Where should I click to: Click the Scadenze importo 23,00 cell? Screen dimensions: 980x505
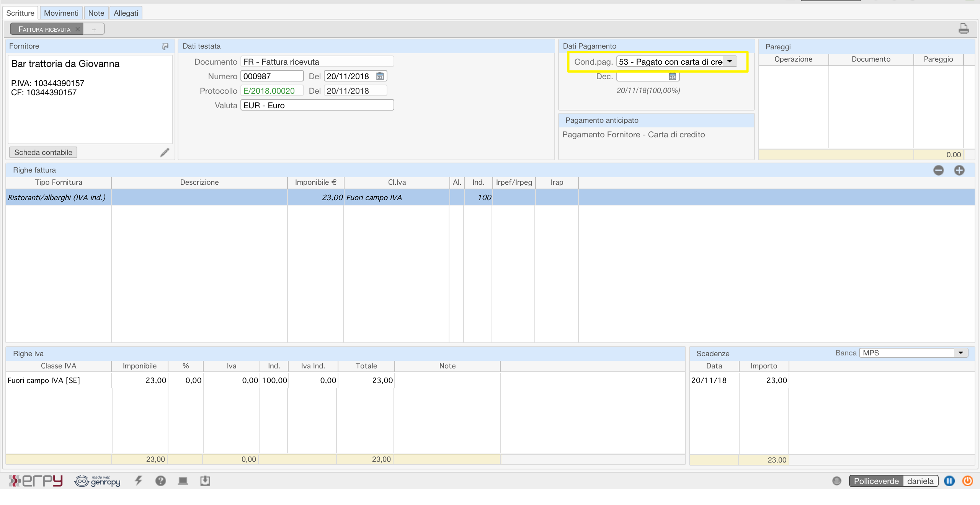coord(764,380)
